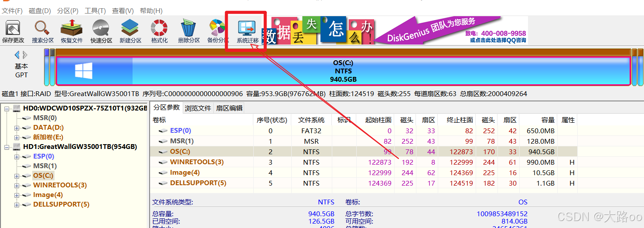Expand the DATA(D:) tree node
Viewport: 644px width, 228px height.
[x=17, y=128]
